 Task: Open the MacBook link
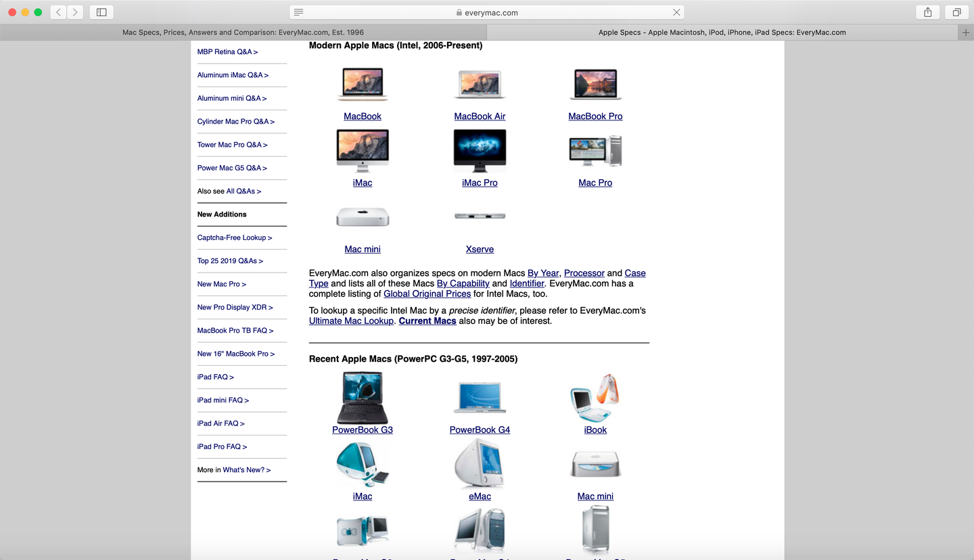(363, 116)
